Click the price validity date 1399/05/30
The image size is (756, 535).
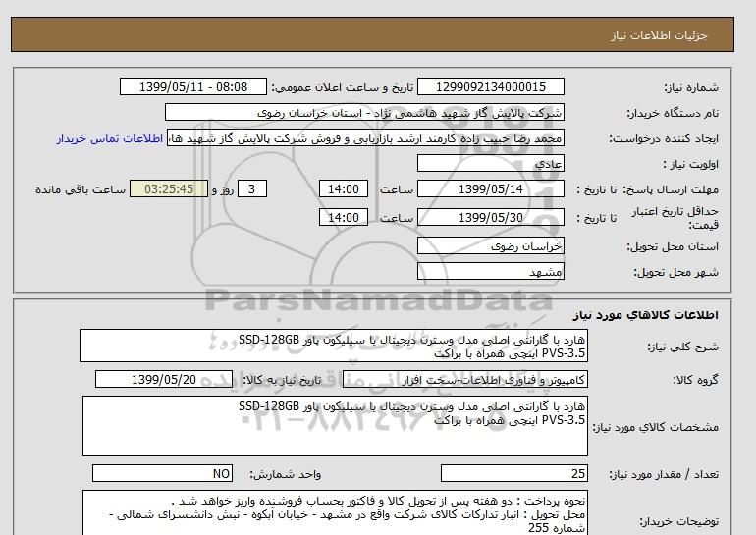pos(491,218)
